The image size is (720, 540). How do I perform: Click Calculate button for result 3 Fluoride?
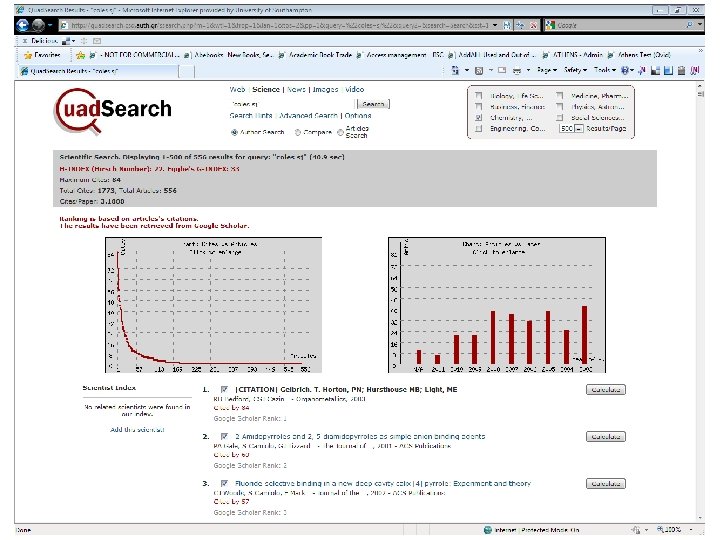pyautogui.click(x=606, y=484)
